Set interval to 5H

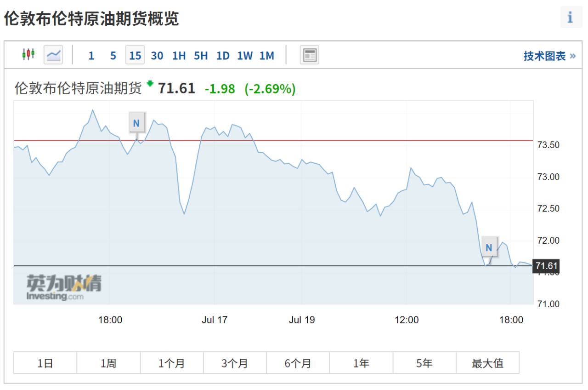click(201, 56)
